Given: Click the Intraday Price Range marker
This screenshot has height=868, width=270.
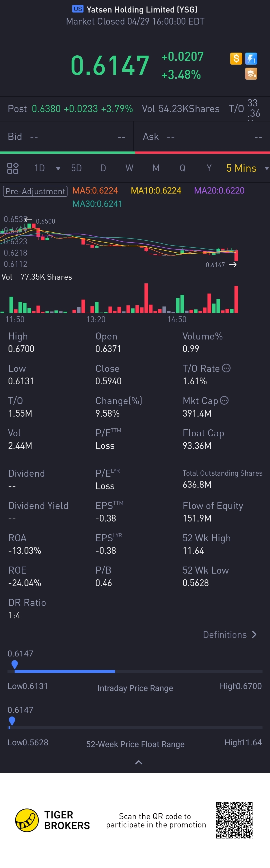Looking at the screenshot, I should [x=14, y=664].
